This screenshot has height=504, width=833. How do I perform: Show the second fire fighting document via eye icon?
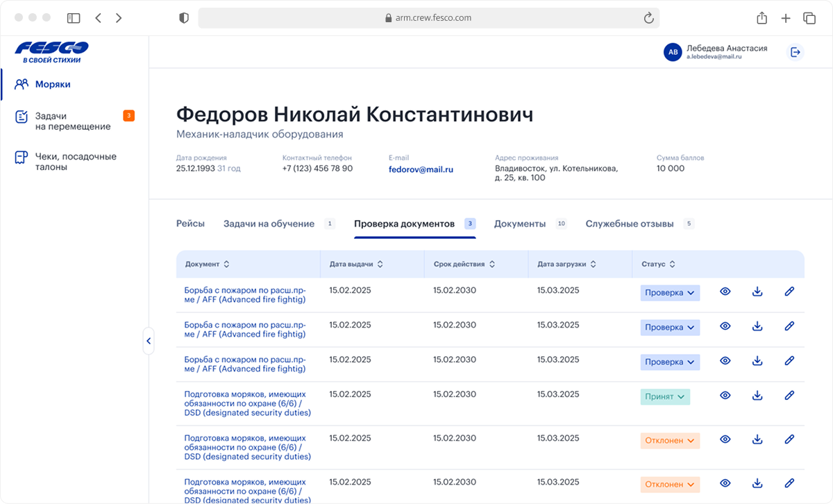725,326
